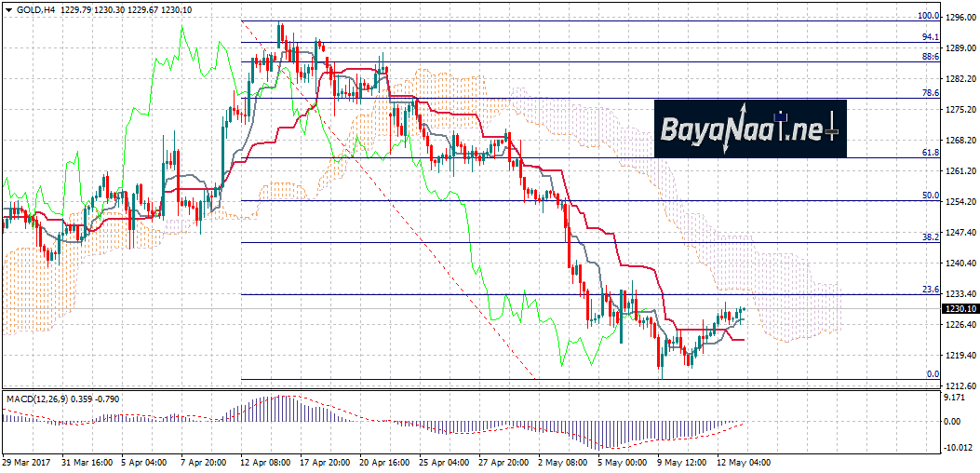Choose the 38.2 Fibonacci level label
This screenshot has width=980, height=473.
928,237
